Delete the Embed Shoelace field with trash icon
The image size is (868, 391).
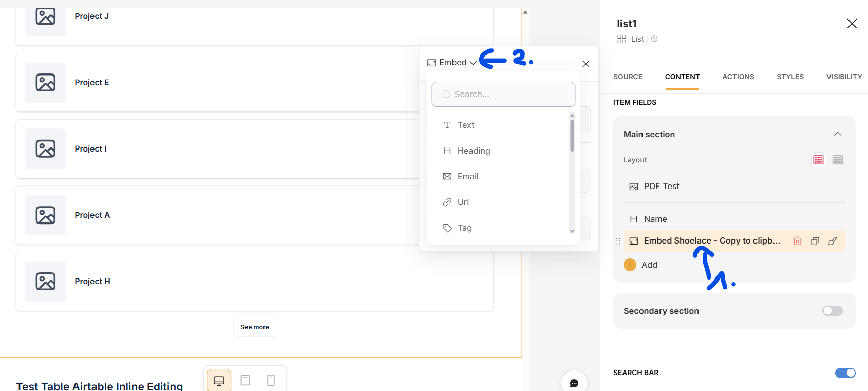[797, 241]
